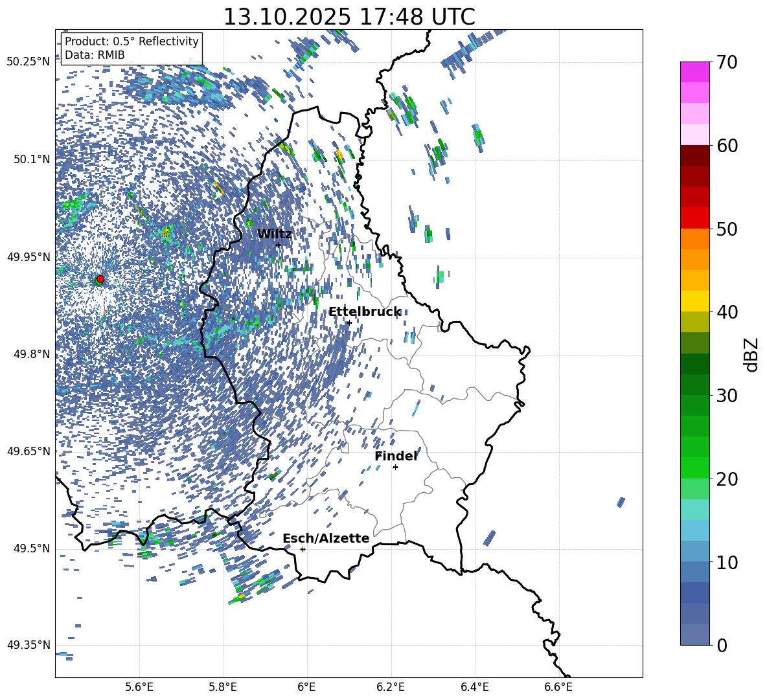Click the 49.35°N latitude label
This screenshot has height=700, width=767.
pos(29,645)
